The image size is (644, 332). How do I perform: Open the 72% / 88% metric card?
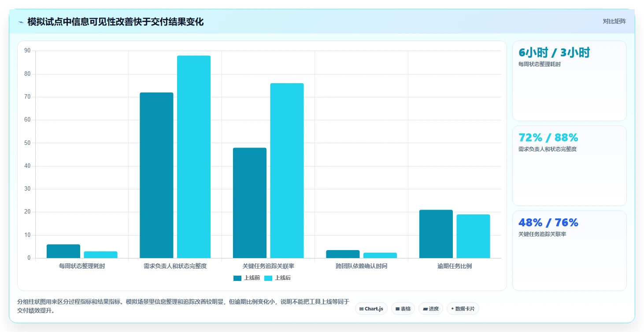coord(570,166)
